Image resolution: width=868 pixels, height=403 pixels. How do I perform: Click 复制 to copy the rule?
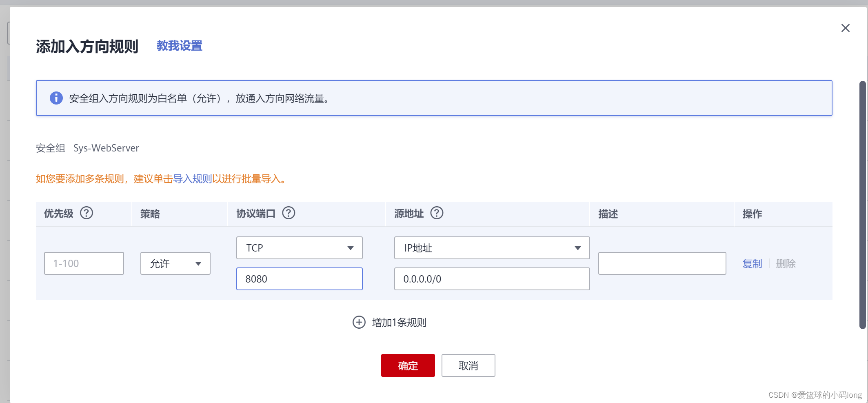[x=752, y=264]
